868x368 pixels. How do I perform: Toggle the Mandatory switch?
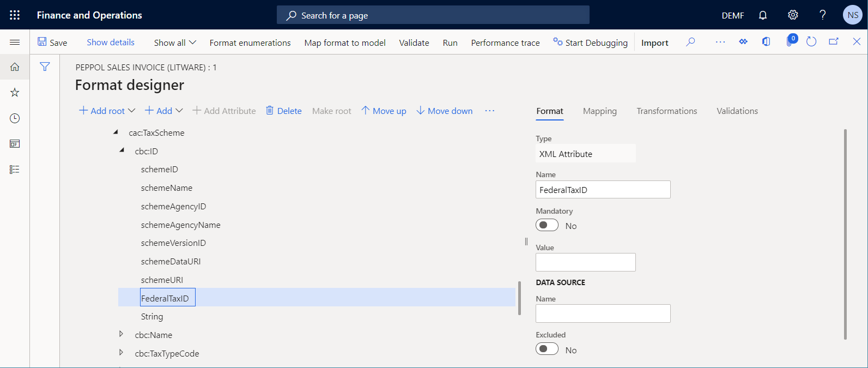coord(547,225)
